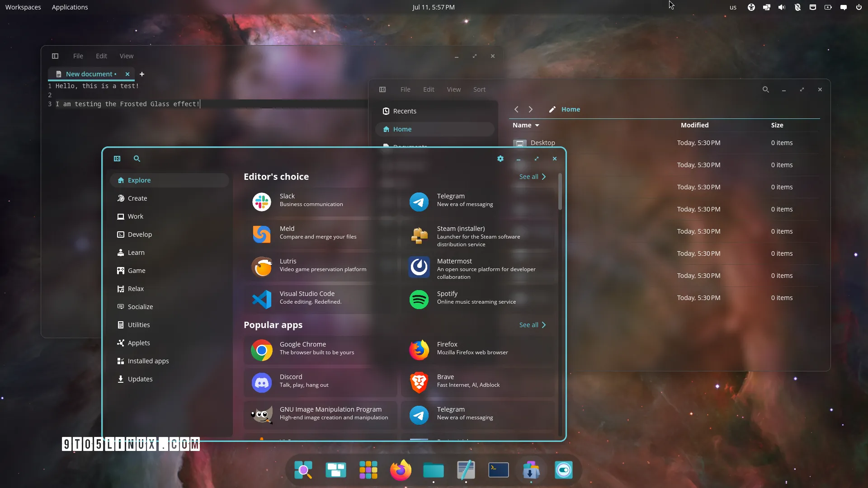
Task: Click the edit location pencil icon
Action: click(552, 109)
